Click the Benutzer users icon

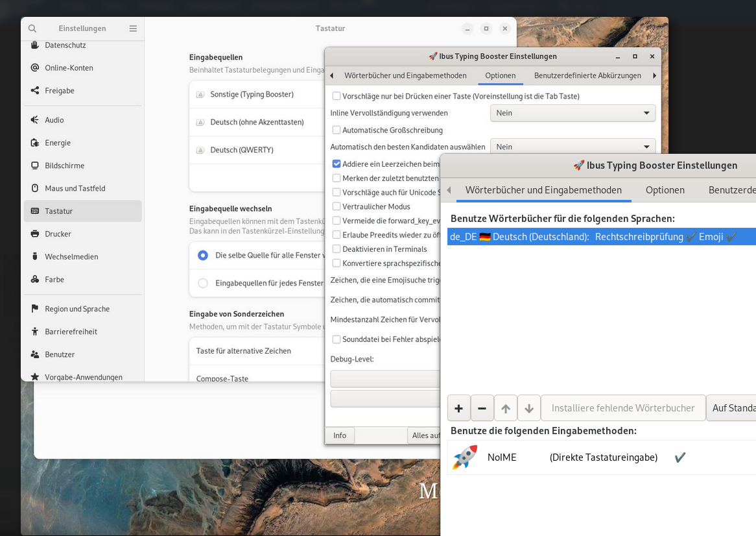pos(35,354)
